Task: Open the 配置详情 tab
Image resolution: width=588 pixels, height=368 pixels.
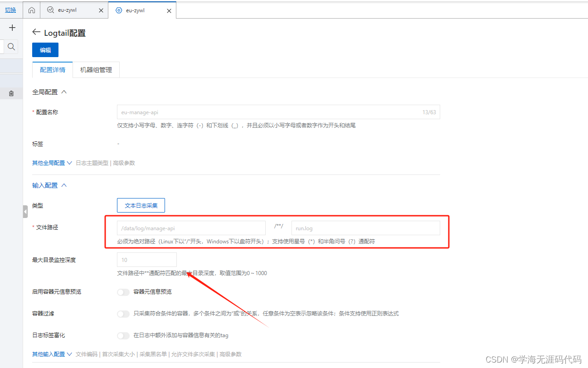Action: tap(53, 70)
